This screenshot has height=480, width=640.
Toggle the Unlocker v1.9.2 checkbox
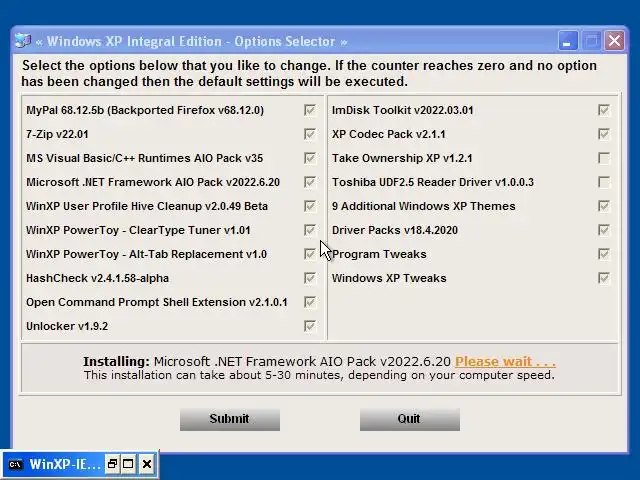tap(309, 326)
